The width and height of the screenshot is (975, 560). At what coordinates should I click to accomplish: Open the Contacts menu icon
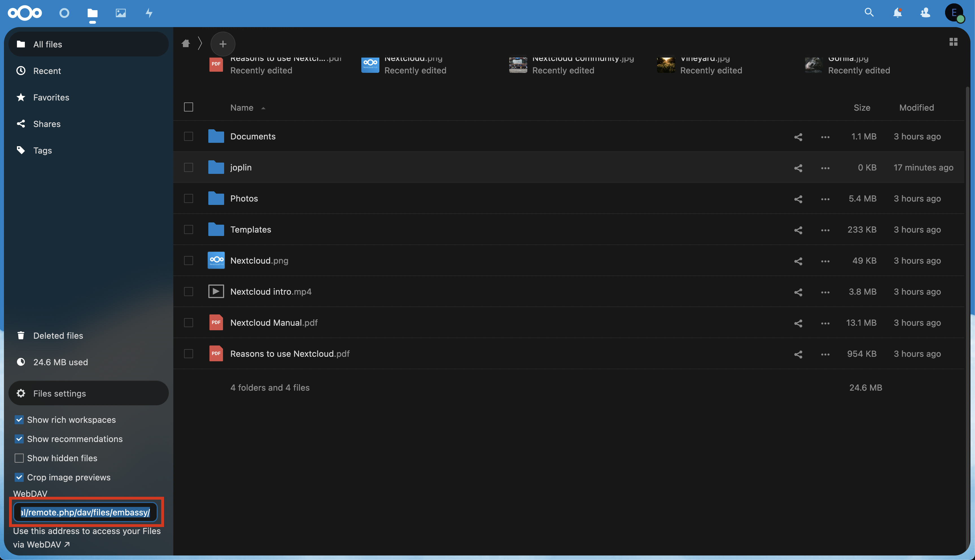(x=925, y=12)
